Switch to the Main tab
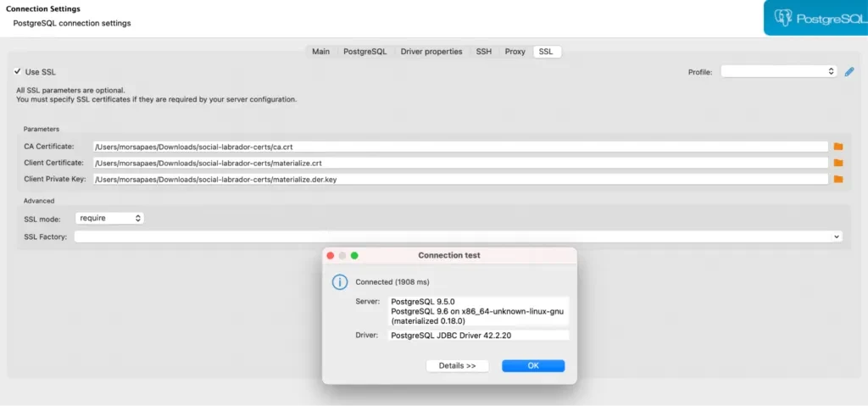The image size is (868, 406). (x=320, y=52)
